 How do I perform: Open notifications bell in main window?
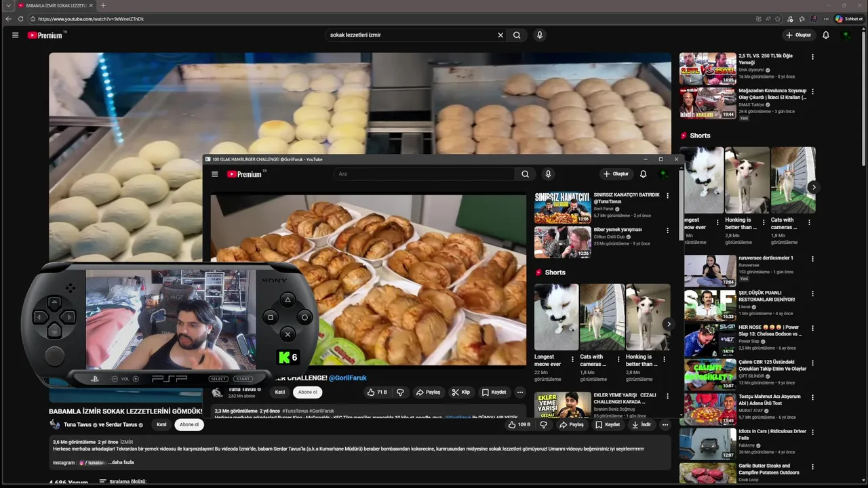tap(826, 35)
